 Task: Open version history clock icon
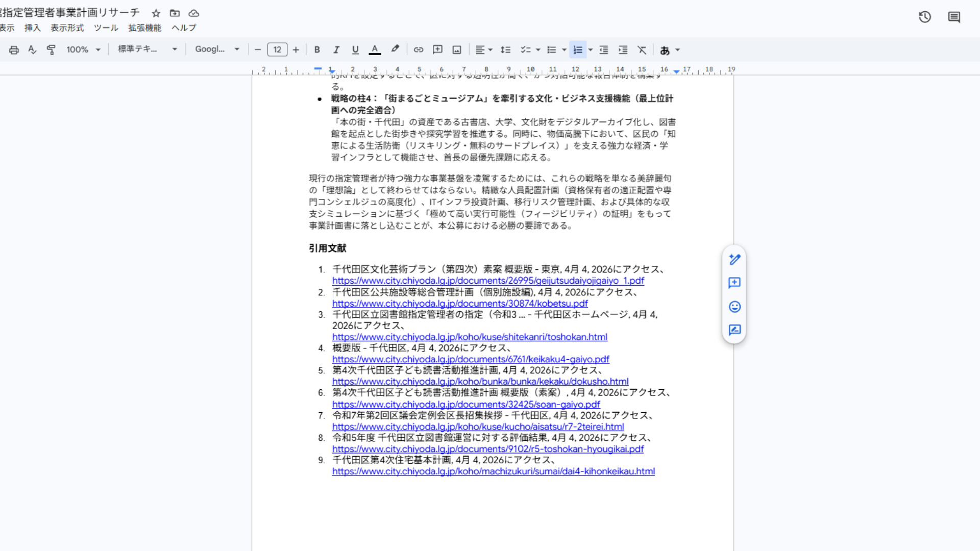[925, 17]
